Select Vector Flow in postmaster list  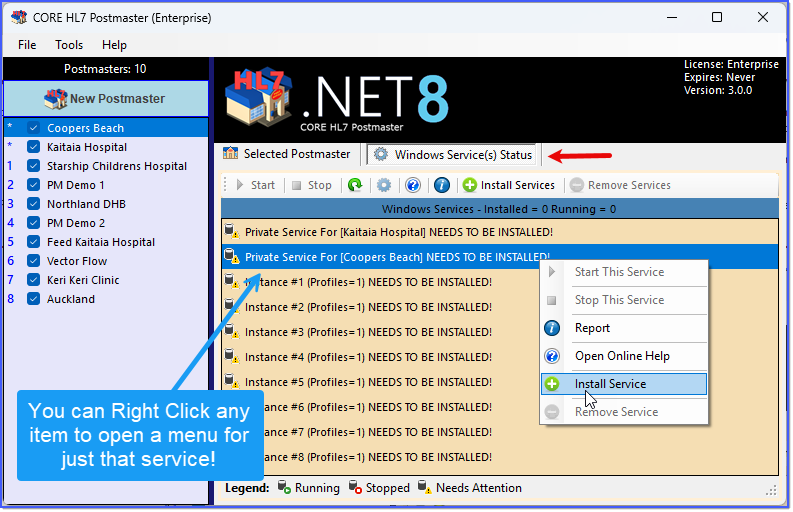pyautogui.click(x=77, y=261)
